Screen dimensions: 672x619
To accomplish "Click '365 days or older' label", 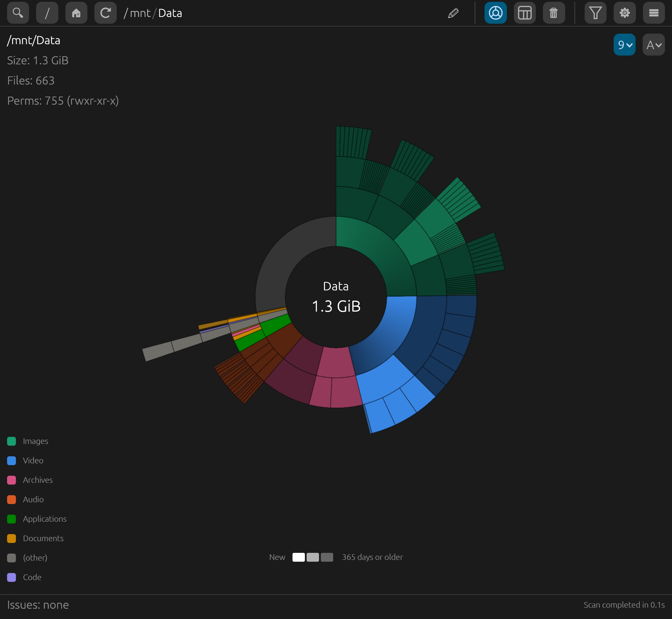I will point(372,557).
